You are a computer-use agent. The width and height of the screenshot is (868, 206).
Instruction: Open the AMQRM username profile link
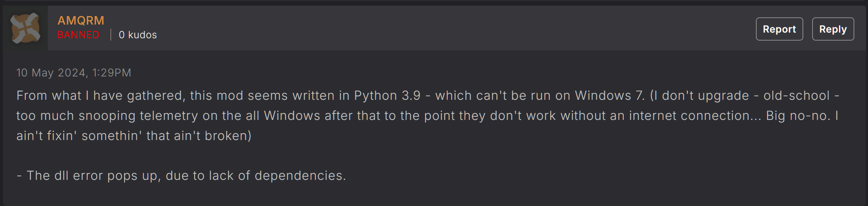[81, 21]
